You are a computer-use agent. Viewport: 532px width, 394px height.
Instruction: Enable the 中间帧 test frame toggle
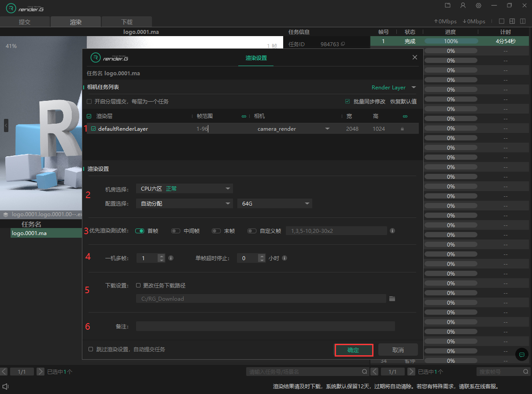coord(176,231)
